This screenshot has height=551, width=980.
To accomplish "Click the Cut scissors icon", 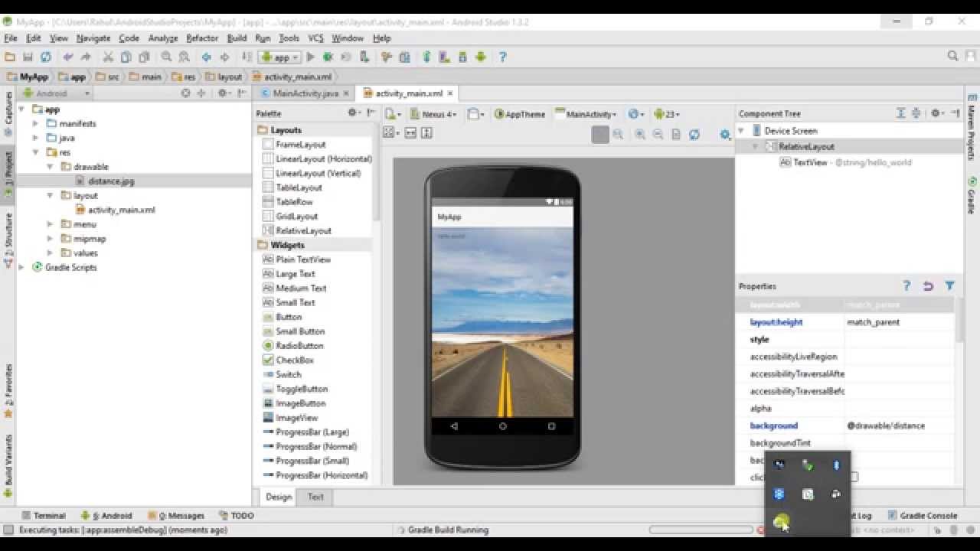I will pyautogui.click(x=108, y=57).
